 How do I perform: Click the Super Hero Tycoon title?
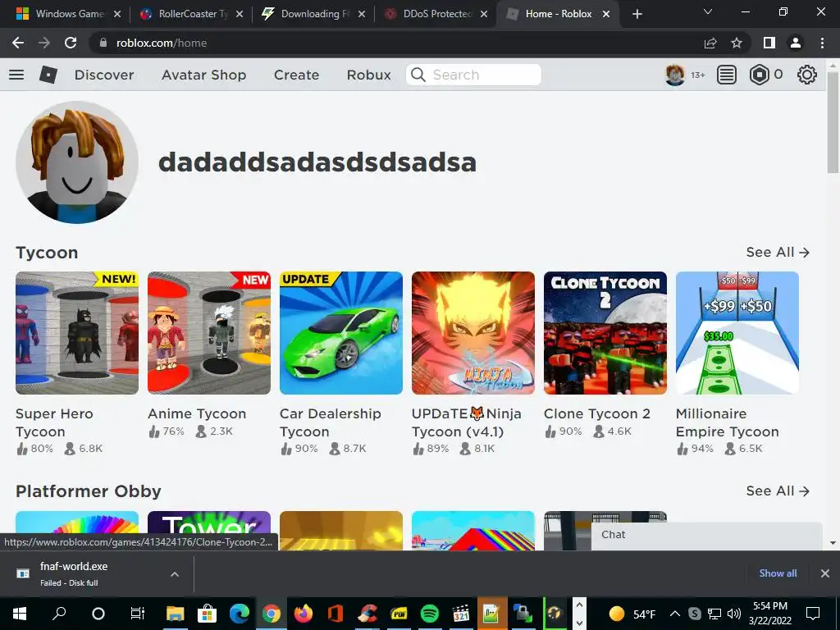pos(54,422)
